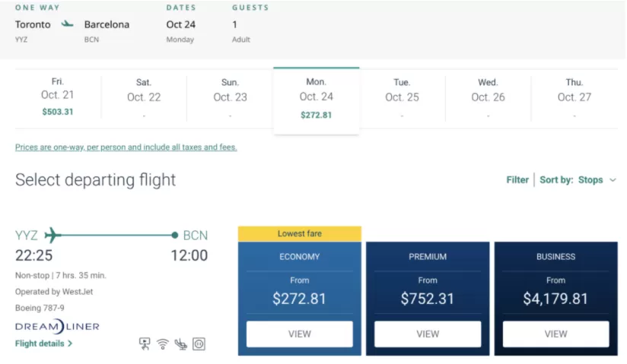This screenshot has width=627, height=364.
Task: Edit the Oct 24 departure date field
Action: click(181, 24)
